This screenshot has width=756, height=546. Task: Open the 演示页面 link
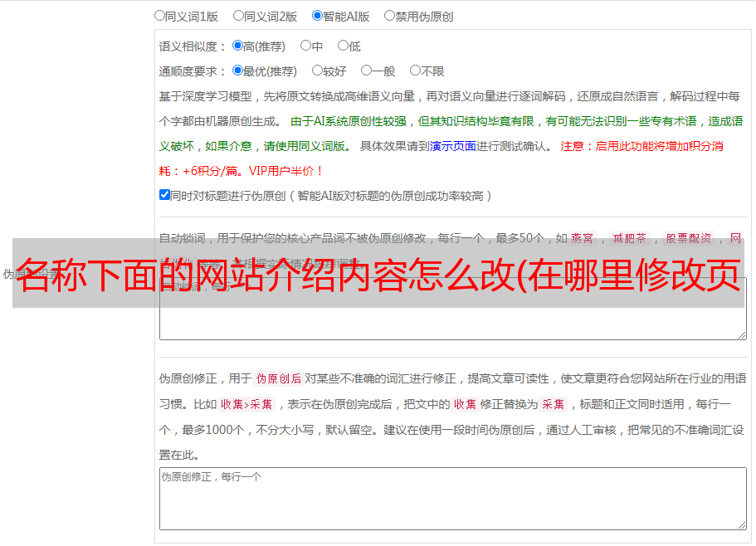(453, 146)
